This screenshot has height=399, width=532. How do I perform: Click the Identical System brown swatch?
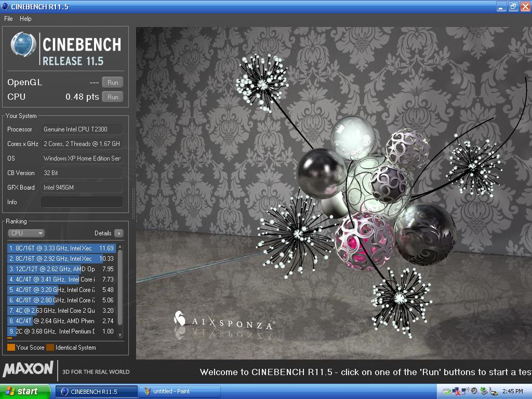pos(50,348)
